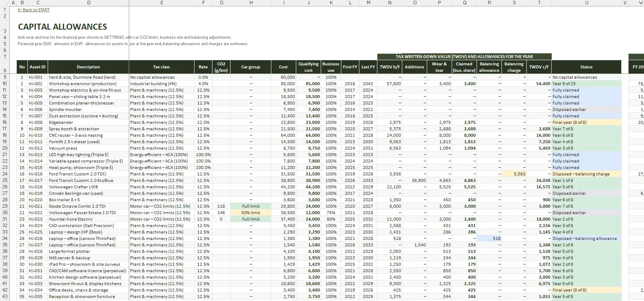
Task: Select the Year 9 of 25 status
Action: pyautogui.click(x=586, y=83)
